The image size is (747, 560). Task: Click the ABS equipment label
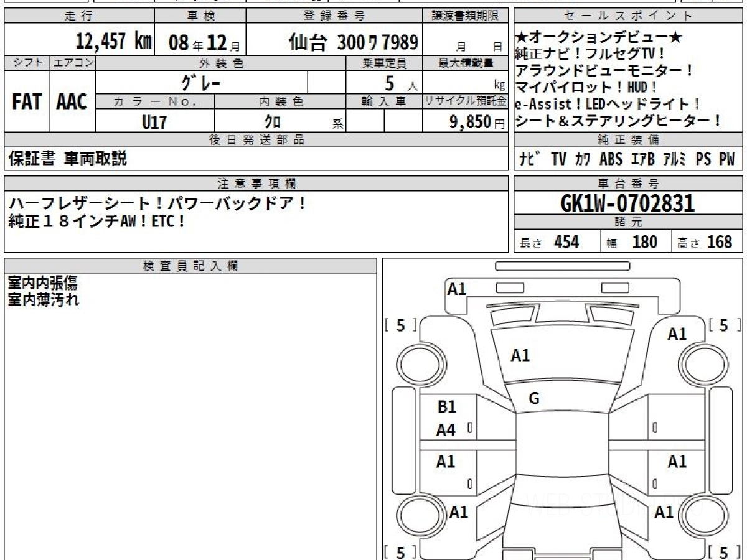coord(611,159)
